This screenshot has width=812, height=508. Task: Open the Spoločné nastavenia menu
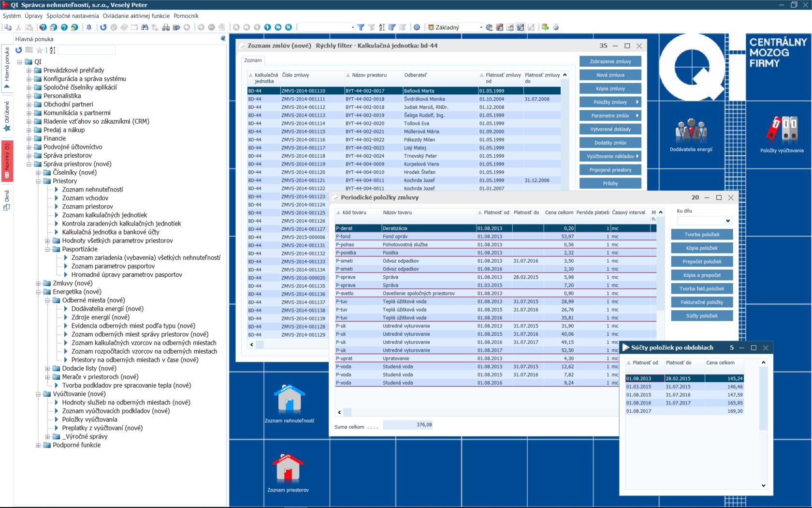(x=72, y=15)
